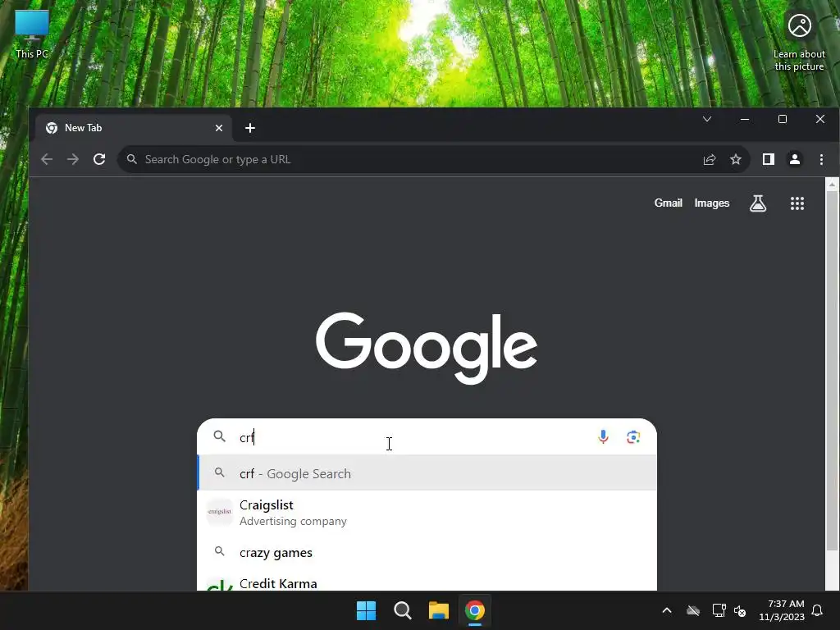Toggle the Chrome side panel
Image resolution: width=840 pixels, height=630 pixels.
pyautogui.click(x=768, y=159)
